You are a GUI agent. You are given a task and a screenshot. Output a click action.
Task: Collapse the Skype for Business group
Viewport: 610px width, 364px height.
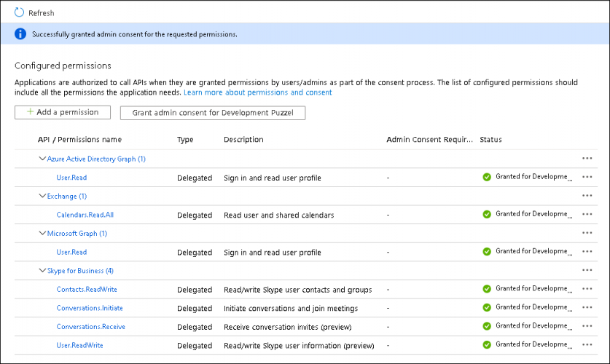click(42, 271)
